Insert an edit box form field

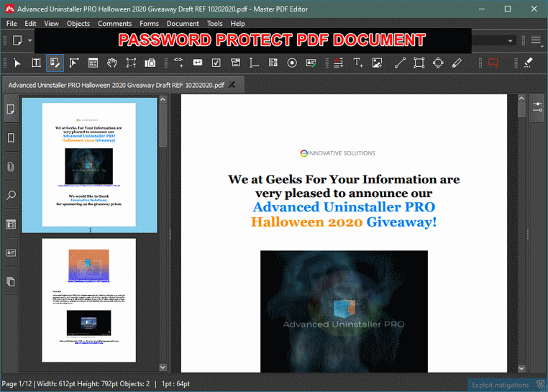[198, 63]
